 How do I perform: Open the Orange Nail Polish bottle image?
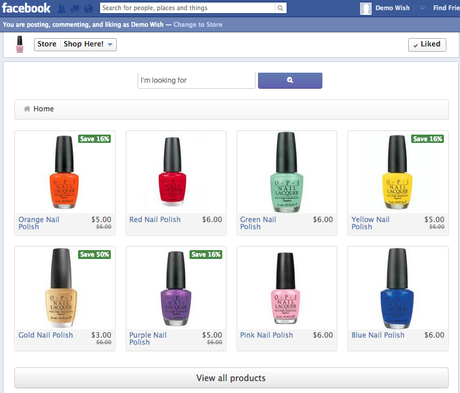(64, 172)
